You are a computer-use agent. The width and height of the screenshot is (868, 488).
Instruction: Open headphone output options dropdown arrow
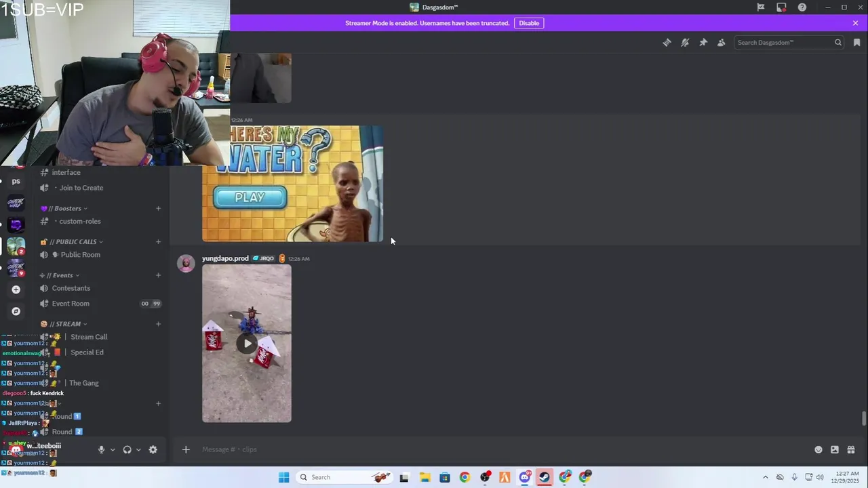click(x=138, y=449)
